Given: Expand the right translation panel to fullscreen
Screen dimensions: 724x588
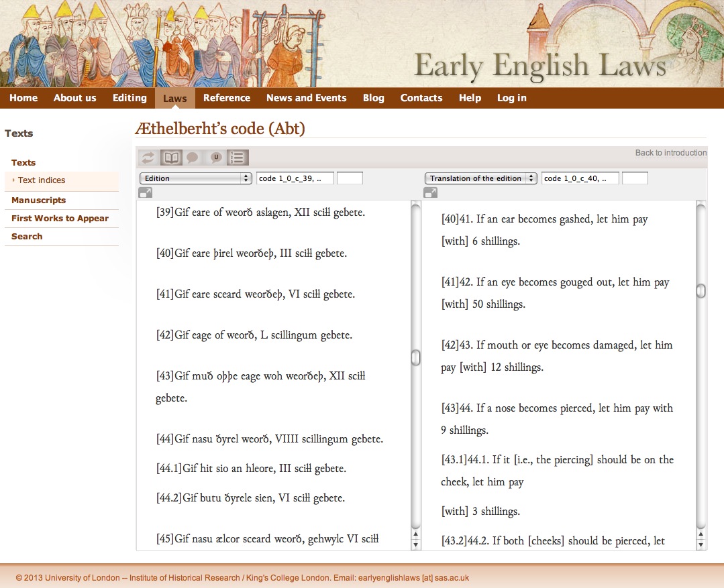Looking at the screenshot, I should [x=430, y=193].
